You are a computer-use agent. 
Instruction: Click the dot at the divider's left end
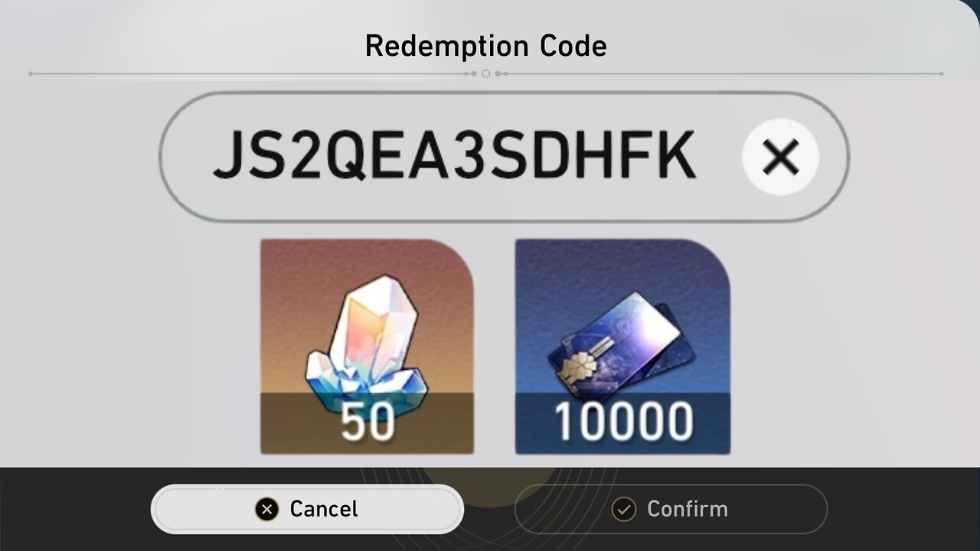point(31,73)
